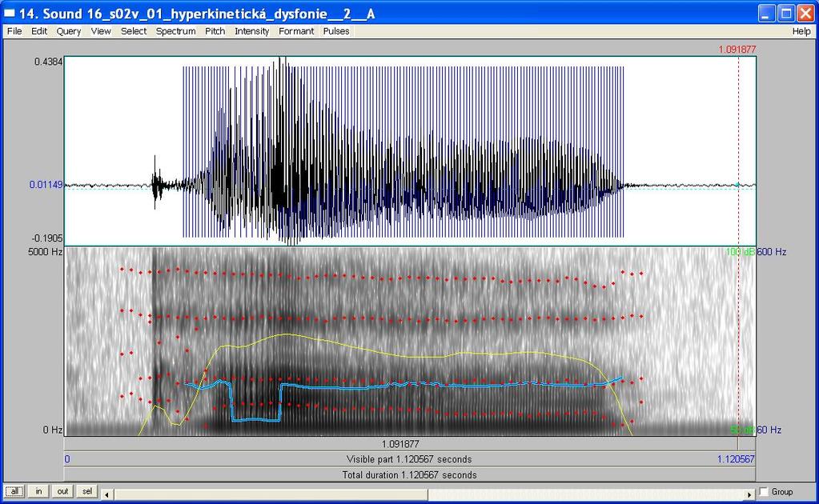Click the '-0.1905' amplitude minimum label
Image resolution: width=819 pixels, height=504 pixels.
47,238
